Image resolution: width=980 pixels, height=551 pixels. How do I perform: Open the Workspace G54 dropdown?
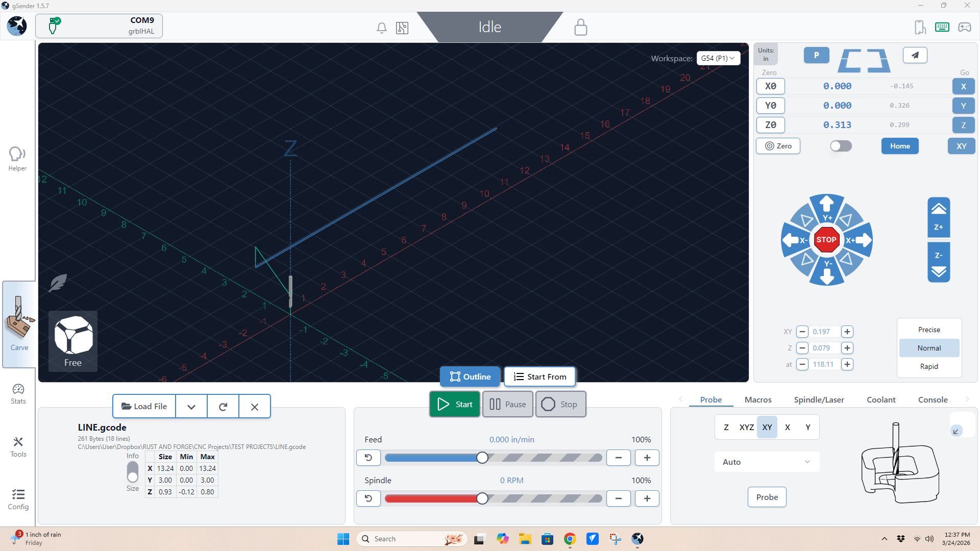[718, 58]
